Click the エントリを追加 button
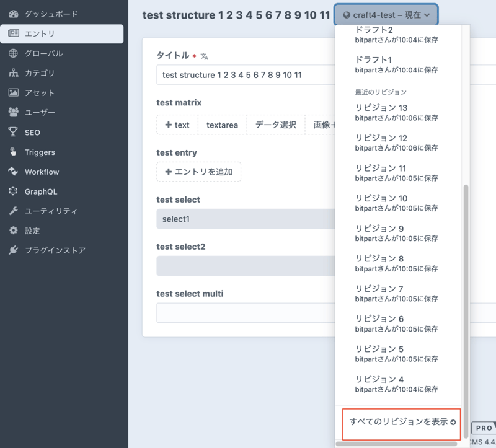Screen dimensions: 496x448 tap(199, 172)
